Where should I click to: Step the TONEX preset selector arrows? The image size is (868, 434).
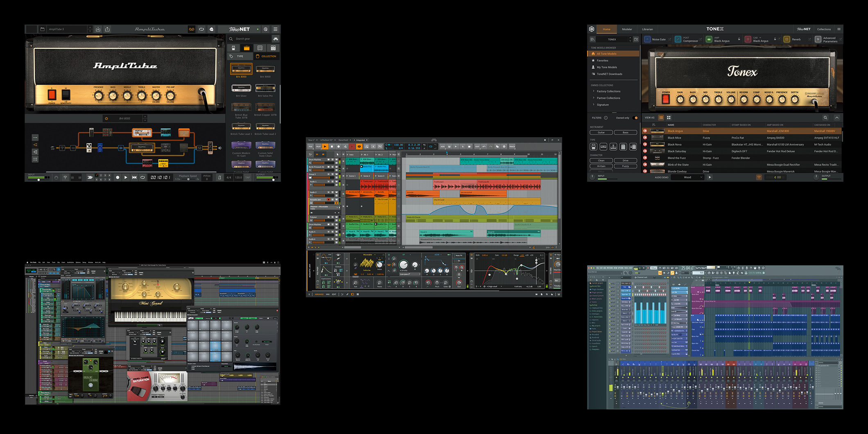(630, 39)
